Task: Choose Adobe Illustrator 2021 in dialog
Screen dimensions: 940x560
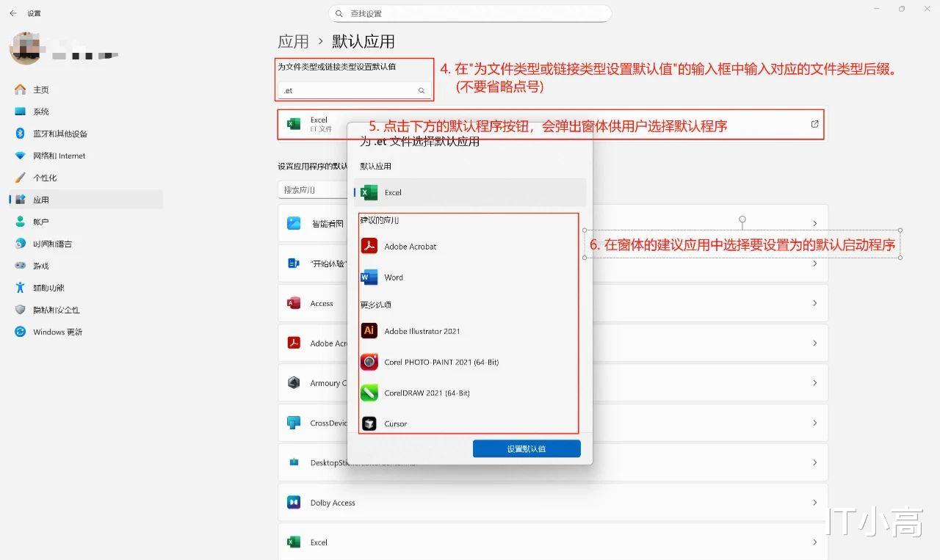Action: click(470, 331)
